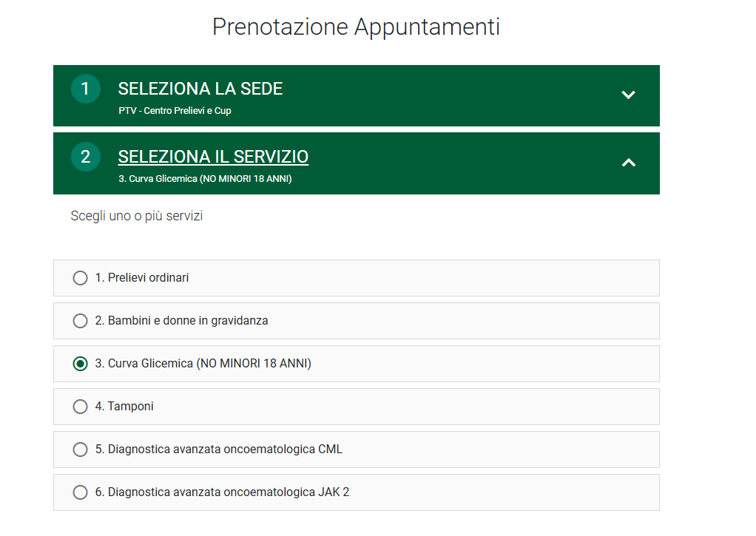Click the '1. Prelievi ordinari' label text

[x=142, y=278]
